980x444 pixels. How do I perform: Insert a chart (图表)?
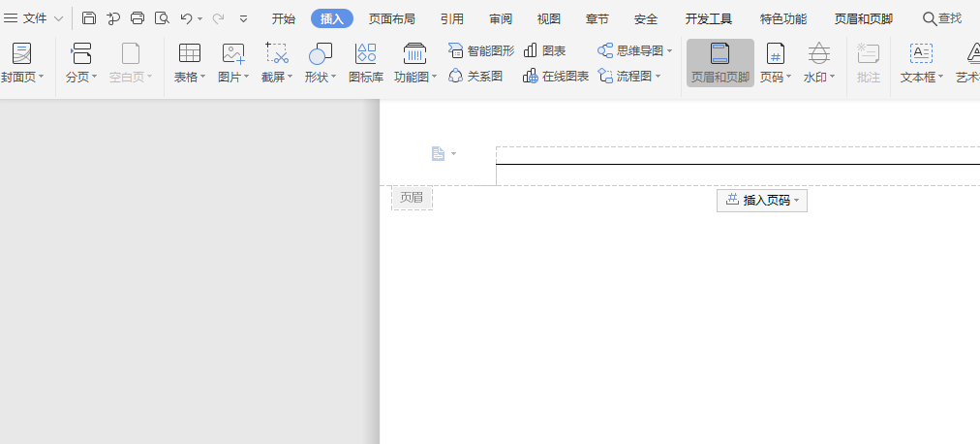pos(545,50)
